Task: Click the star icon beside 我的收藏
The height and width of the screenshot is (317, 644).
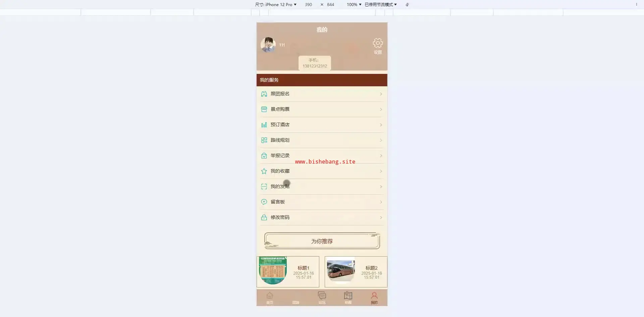Action: pyautogui.click(x=264, y=171)
